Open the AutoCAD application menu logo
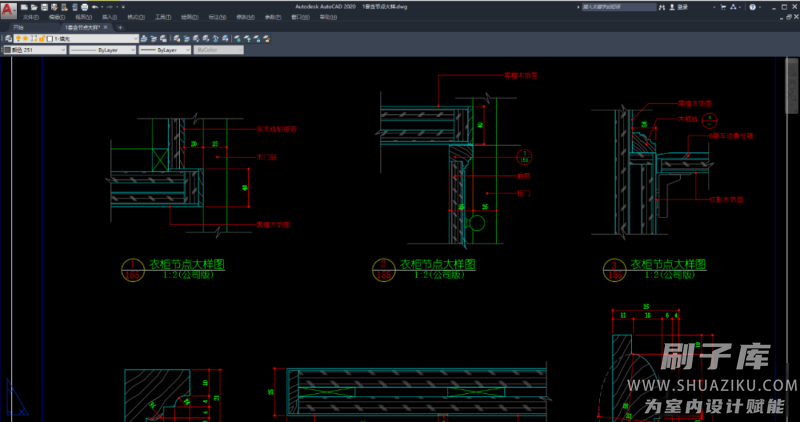The width and height of the screenshot is (800, 422). 8,10
